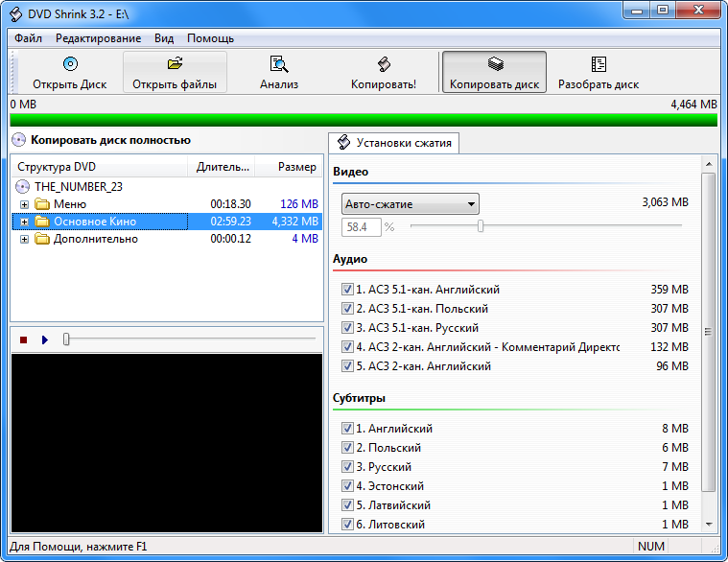Click the Дополнительно folder icon
This screenshot has width=728, height=562.
click(42, 239)
